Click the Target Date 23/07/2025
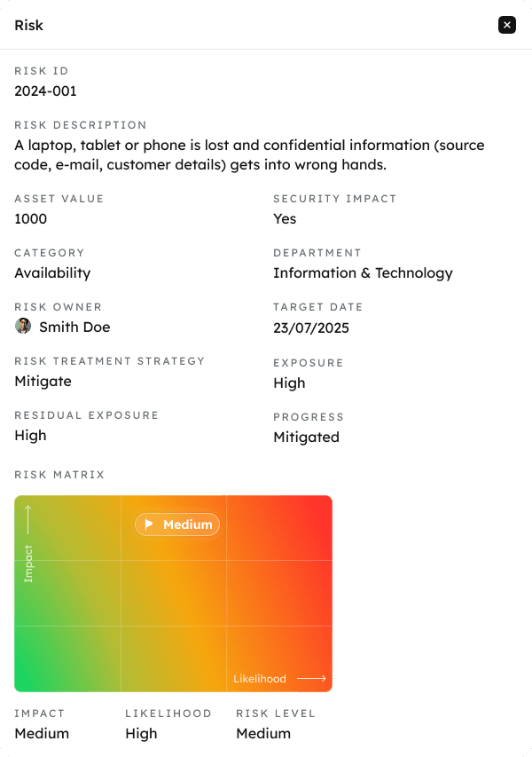The height and width of the screenshot is (757, 532). (x=309, y=327)
